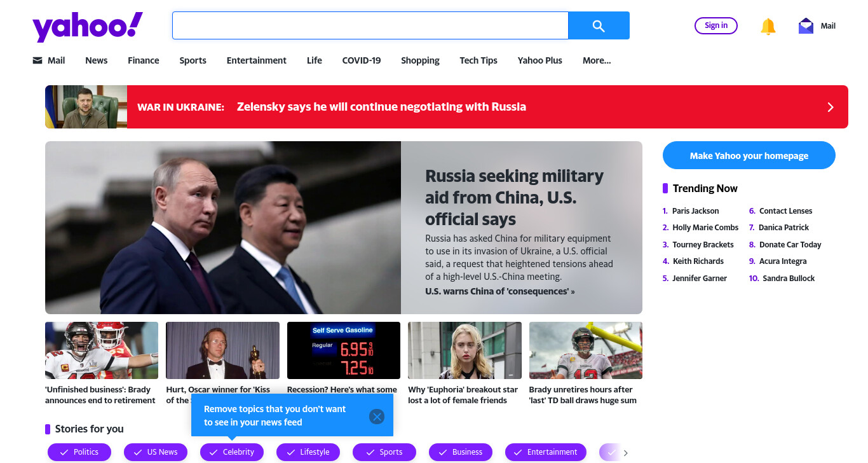Open the COVID-19 section

(362, 60)
